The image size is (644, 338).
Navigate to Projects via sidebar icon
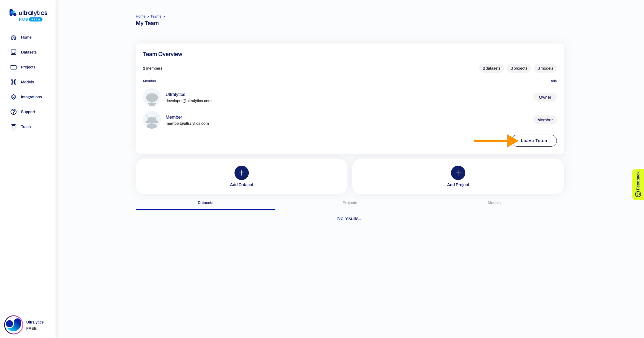(x=13, y=67)
